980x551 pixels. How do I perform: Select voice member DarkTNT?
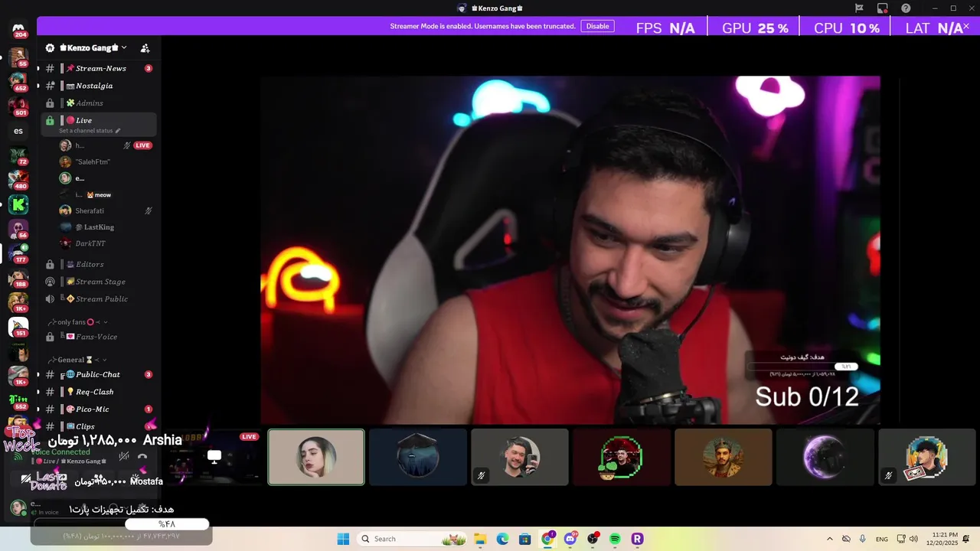click(x=106, y=243)
